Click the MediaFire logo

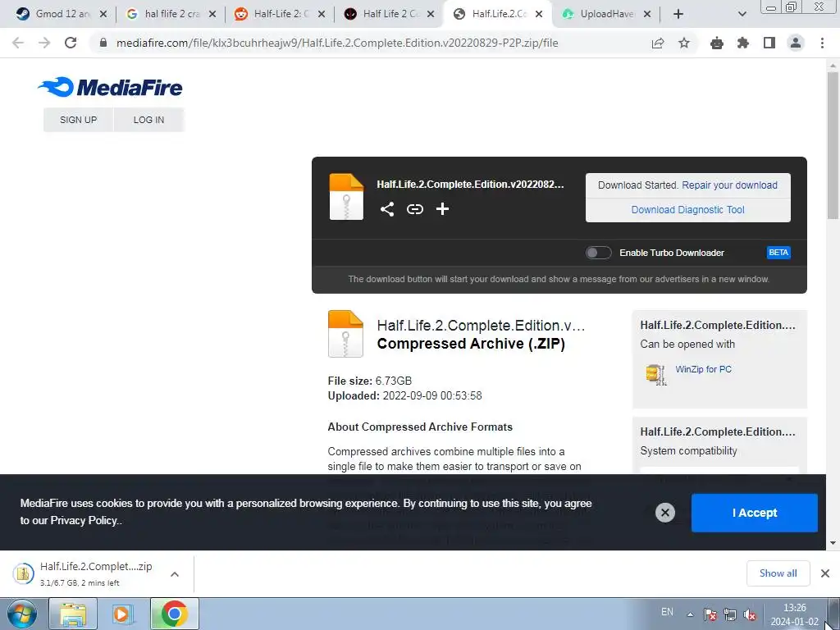(111, 87)
